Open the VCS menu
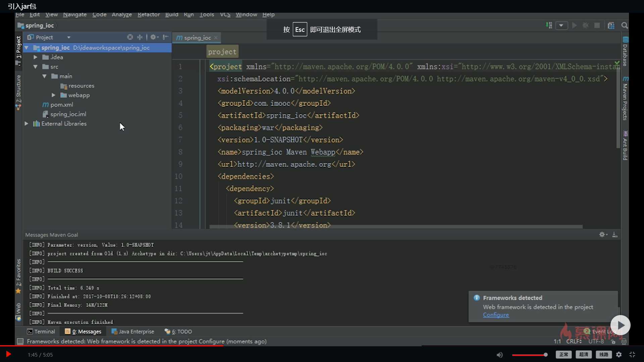The height and width of the screenshot is (362, 644). coord(225,14)
